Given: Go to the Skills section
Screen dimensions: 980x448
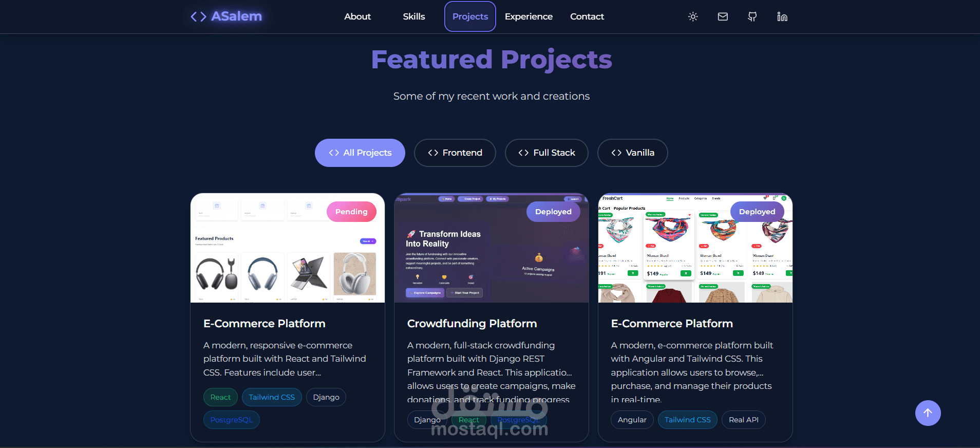Looking at the screenshot, I should tap(414, 16).
